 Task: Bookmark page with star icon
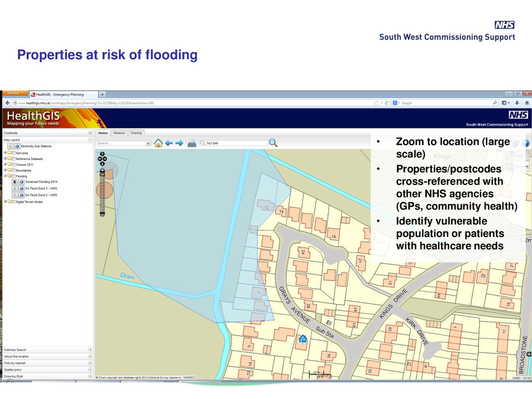376,103
